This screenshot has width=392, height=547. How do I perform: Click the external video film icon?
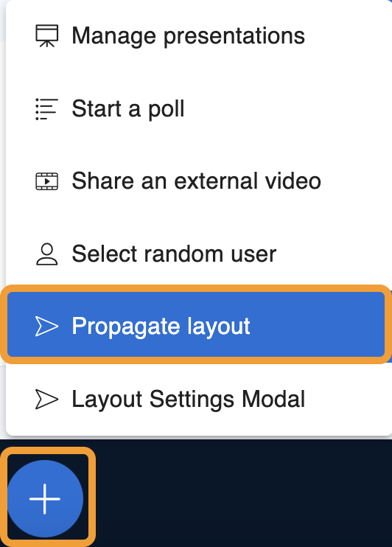[47, 181]
